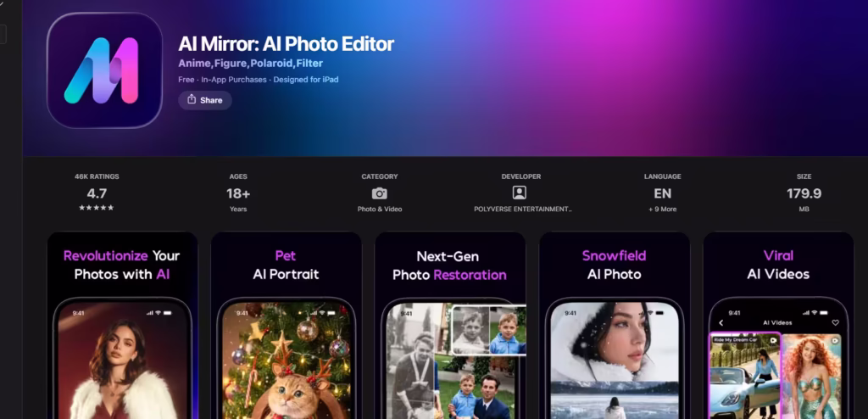Open the 'Pet AI Portrait' screenshot
Viewport: 868px width, 419px height.
coord(287,326)
